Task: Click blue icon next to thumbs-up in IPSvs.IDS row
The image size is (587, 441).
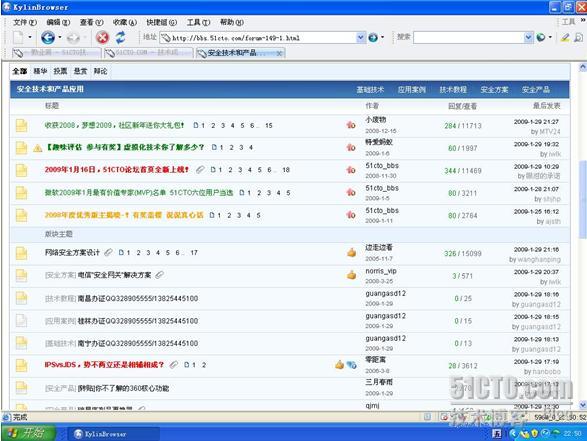Action: (x=352, y=365)
